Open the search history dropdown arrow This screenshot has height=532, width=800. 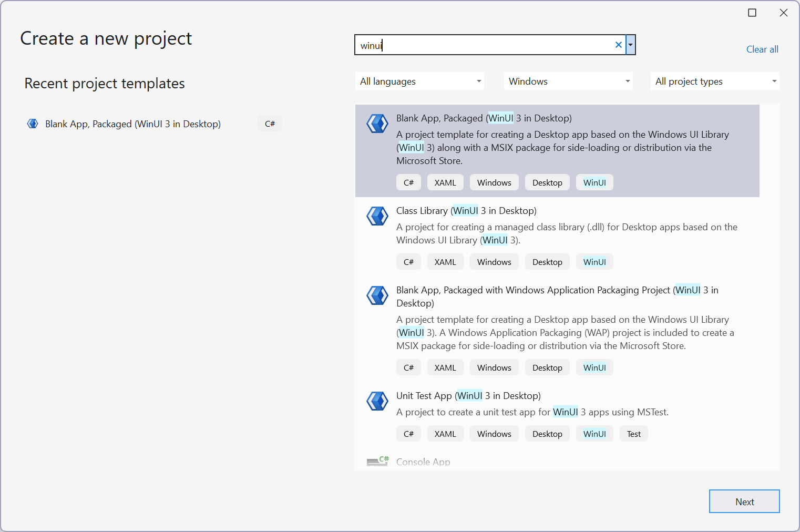click(x=630, y=45)
